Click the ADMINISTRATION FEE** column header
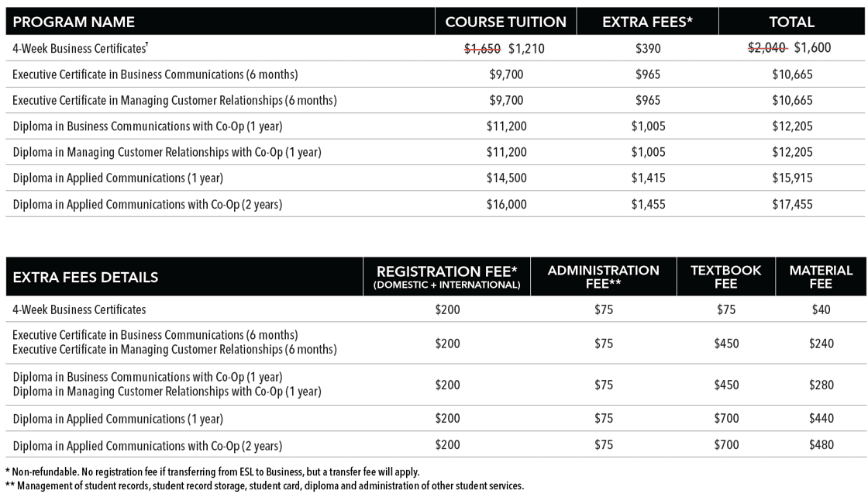 point(604,277)
